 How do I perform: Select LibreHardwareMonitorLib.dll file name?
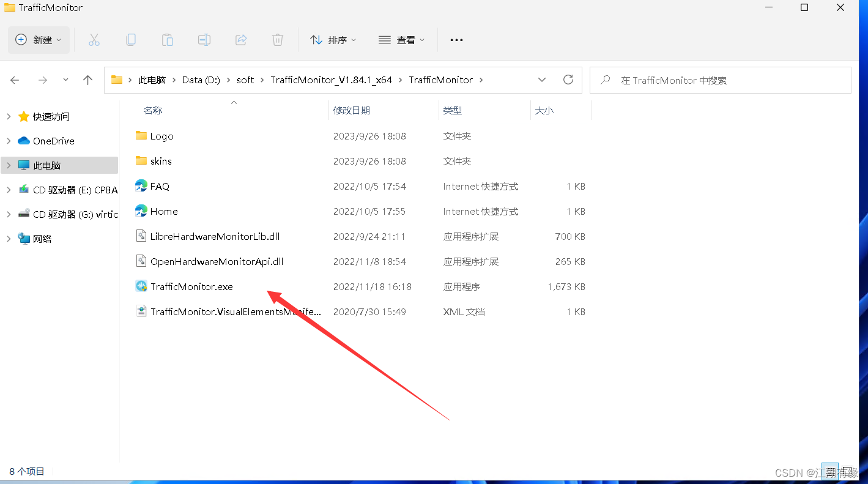pos(215,236)
